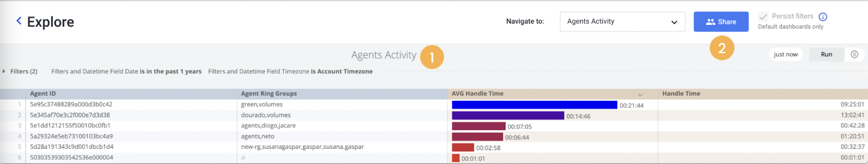Click the Agents Activity dashboard title
The height and width of the screenshot is (164, 868).
383,55
